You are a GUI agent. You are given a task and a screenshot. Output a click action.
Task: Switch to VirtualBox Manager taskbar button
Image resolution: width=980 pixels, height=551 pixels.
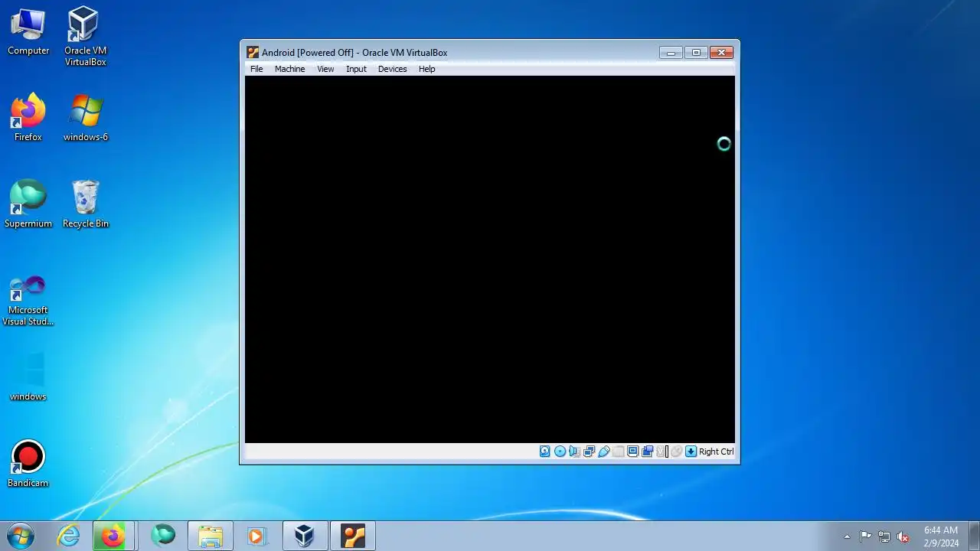tap(305, 536)
